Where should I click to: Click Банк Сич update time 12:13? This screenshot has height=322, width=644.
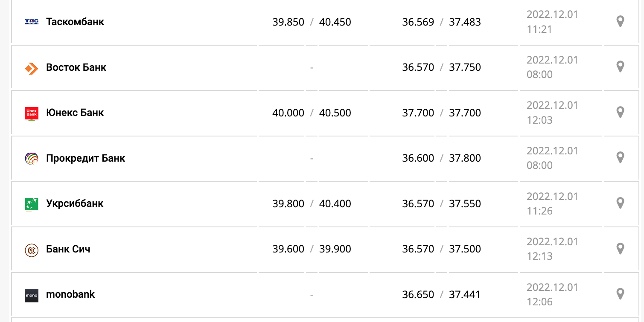click(539, 256)
